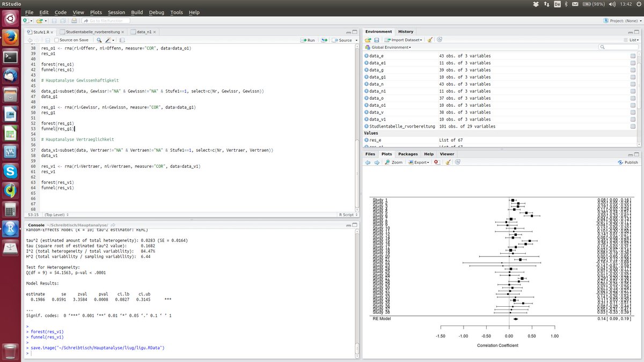
Task: Remove the current plot with the red X icon
Action: coord(436,162)
